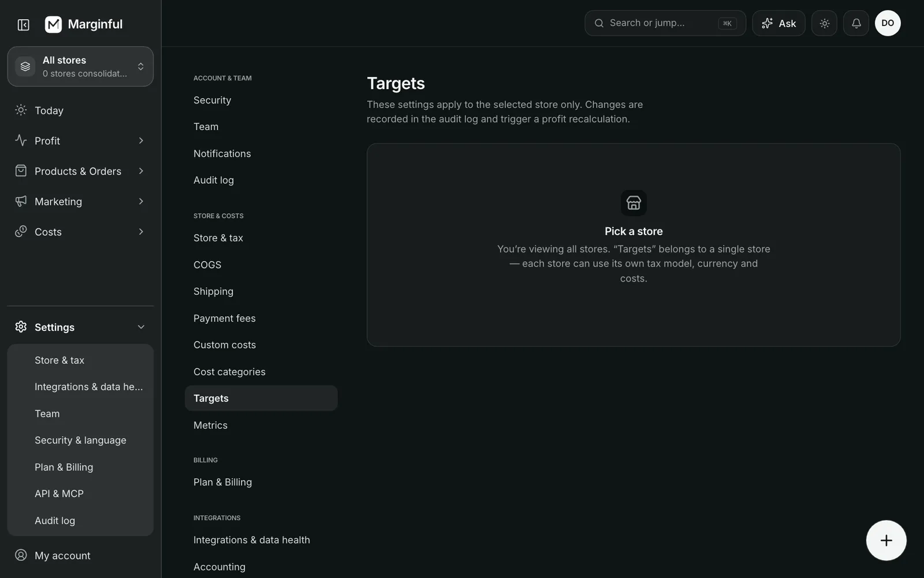Viewport: 924px width, 578px height.
Task: Click the My account person icon
Action: pyautogui.click(x=21, y=555)
